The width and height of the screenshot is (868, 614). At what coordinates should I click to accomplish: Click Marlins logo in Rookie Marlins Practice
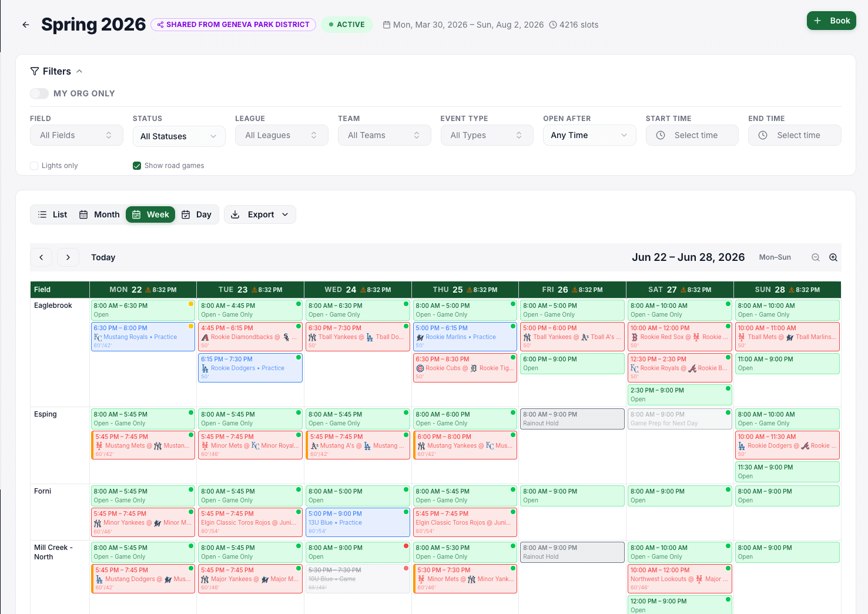pyautogui.click(x=420, y=337)
